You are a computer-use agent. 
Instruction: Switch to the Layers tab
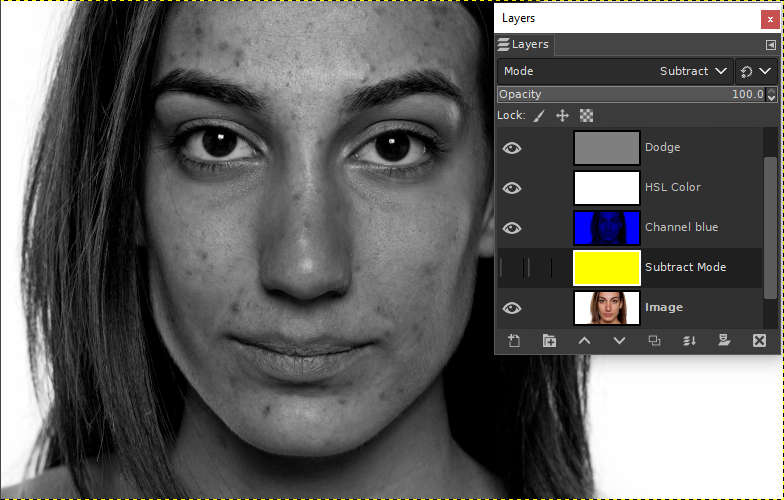click(524, 45)
